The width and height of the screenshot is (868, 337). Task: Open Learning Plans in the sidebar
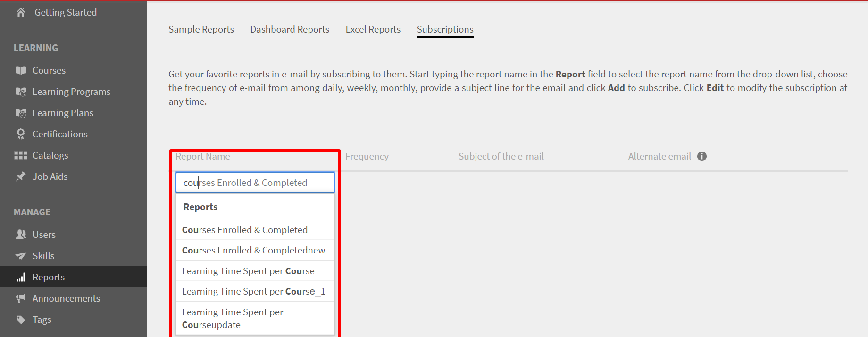click(63, 113)
